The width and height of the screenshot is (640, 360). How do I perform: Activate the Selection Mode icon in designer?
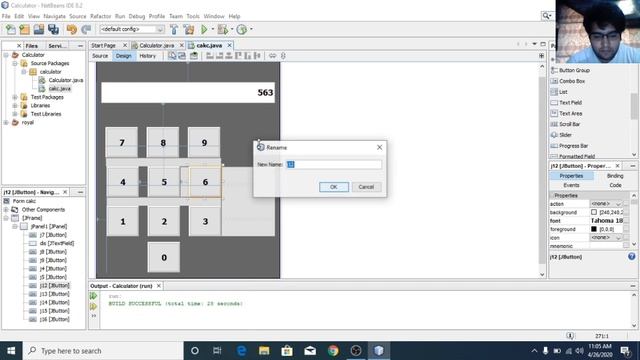(x=172, y=56)
